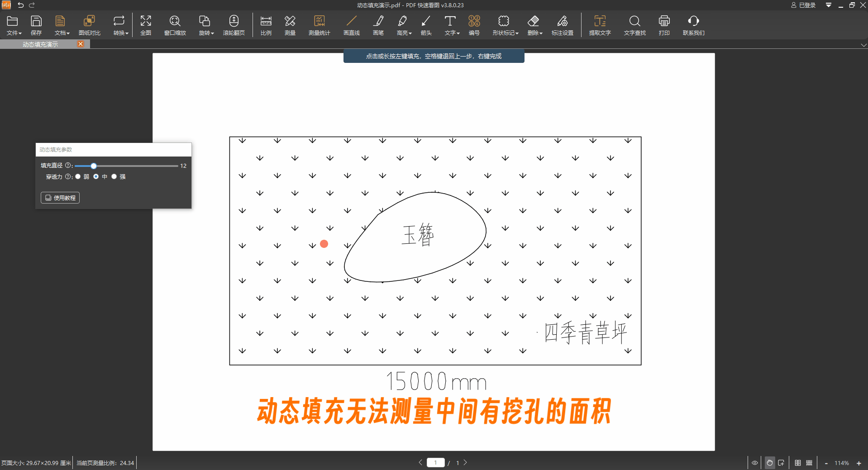Screen dimensions: 868x470
Task: Open the shape mark (形状标记) dropdown
Action: point(505,25)
